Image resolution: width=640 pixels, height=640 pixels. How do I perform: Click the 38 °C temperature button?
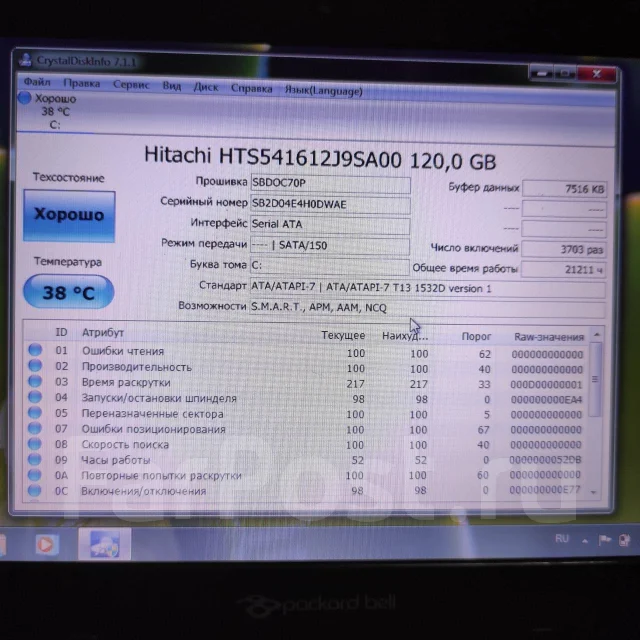pyautogui.click(x=68, y=292)
